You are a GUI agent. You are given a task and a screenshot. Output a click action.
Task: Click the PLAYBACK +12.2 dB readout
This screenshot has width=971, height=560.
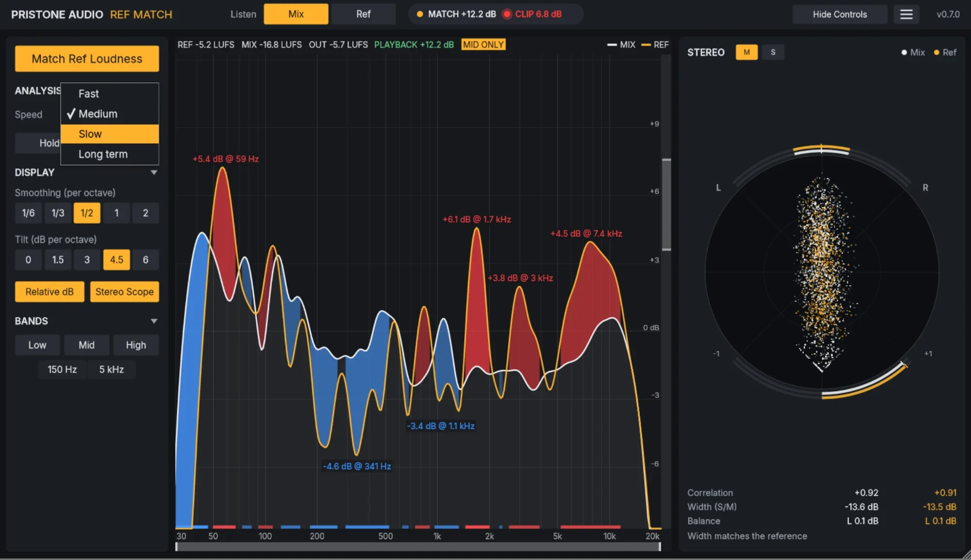click(x=414, y=45)
